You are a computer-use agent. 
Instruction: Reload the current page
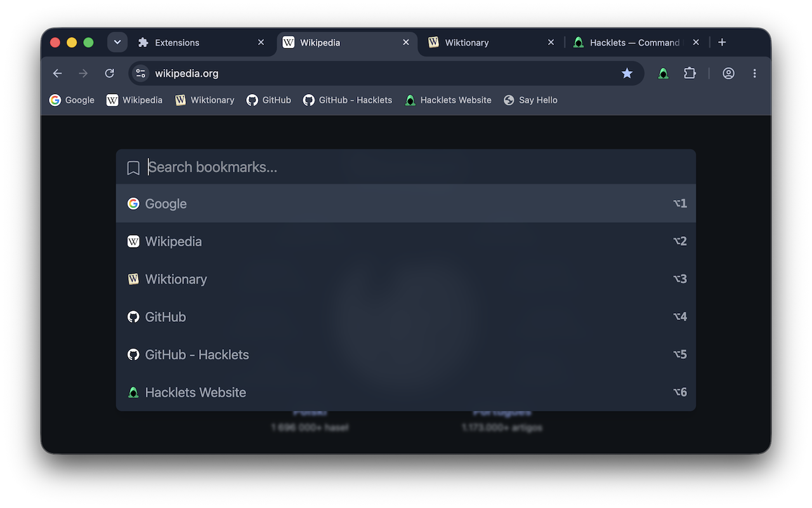click(x=109, y=74)
